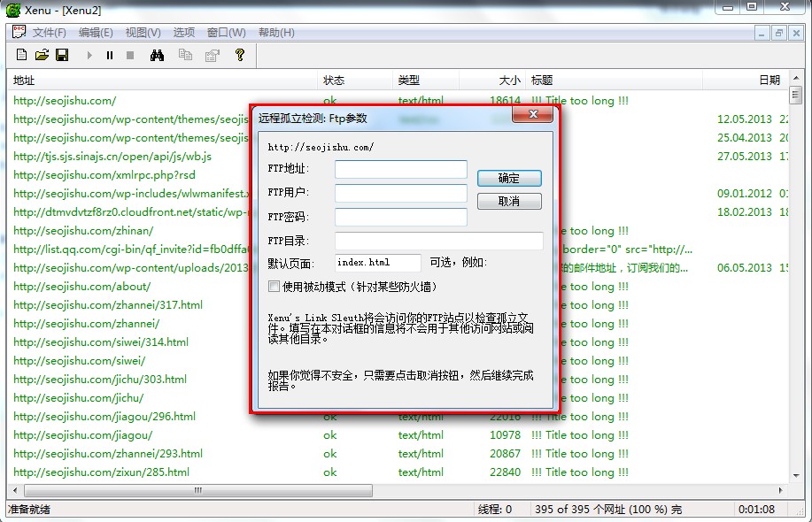812x522 pixels.
Task: Enable the 使用被动模式 checkbox
Action: [x=274, y=287]
